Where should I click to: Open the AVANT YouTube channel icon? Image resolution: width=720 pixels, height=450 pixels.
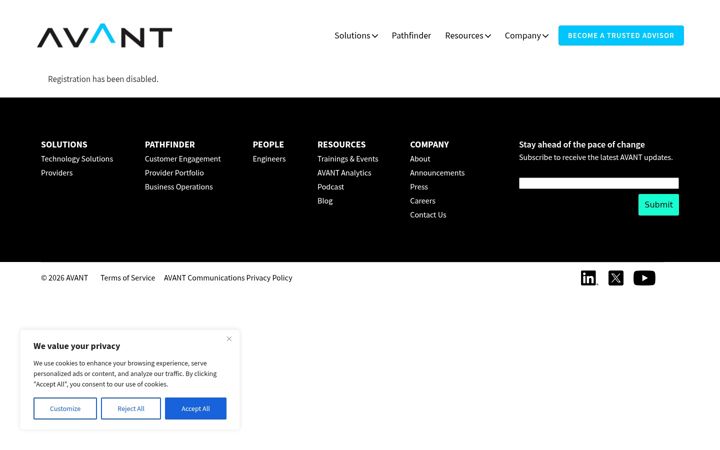click(x=644, y=278)
